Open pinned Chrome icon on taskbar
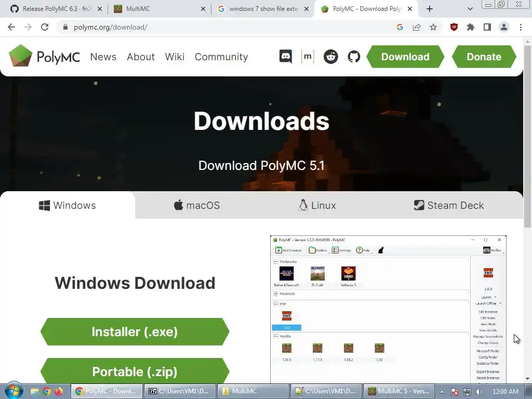 tap(47, 391)
